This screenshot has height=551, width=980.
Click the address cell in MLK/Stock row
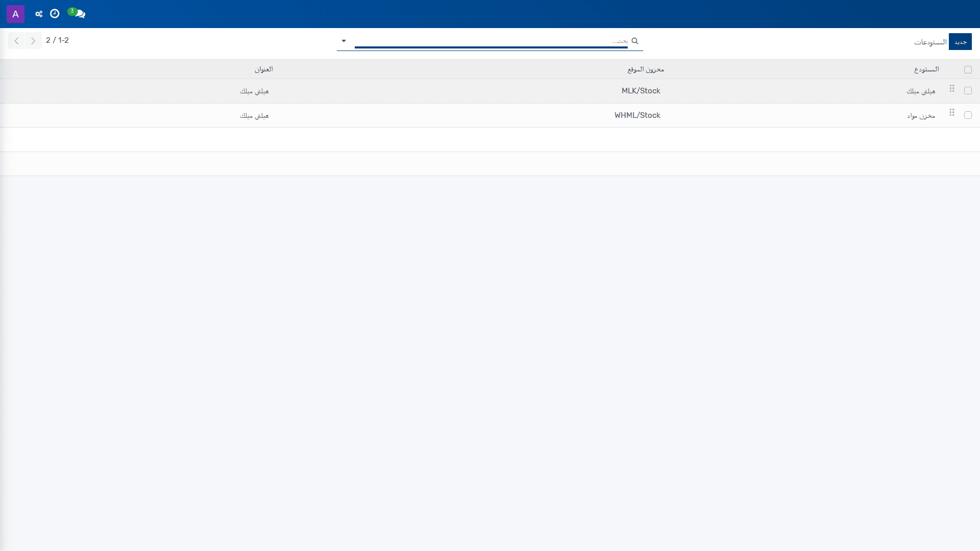point(254,91)
